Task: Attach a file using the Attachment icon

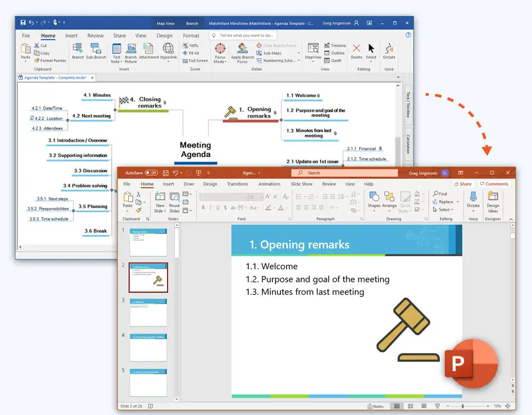Action: (x=148, y=51)
